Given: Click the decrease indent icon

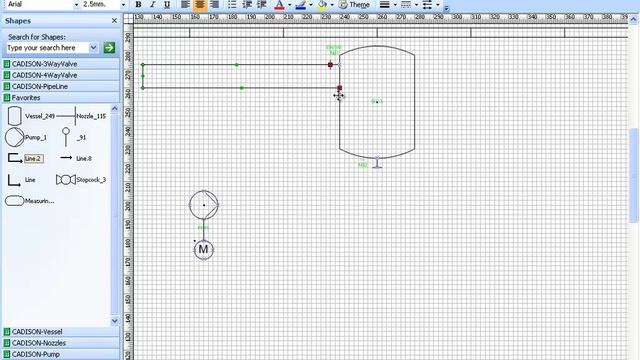Looking at the screenshot, I should (247, 4).
